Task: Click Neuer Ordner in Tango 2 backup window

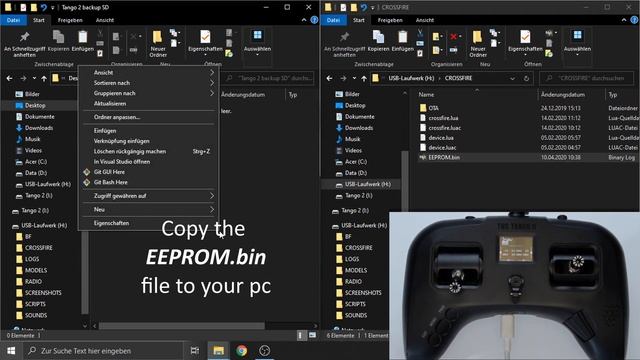Action: point(158,44)
